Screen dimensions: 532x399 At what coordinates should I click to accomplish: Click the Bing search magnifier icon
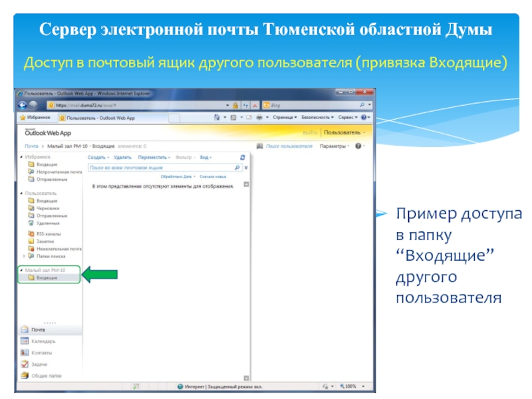[362, 105]
